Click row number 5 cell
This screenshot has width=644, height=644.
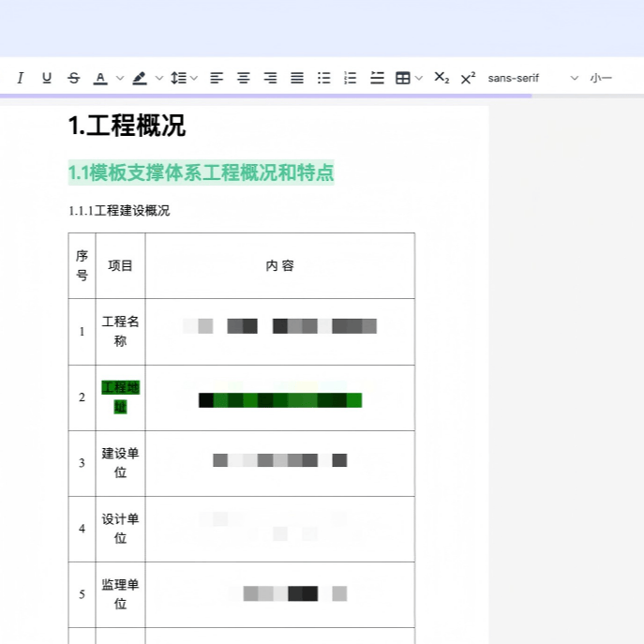click(x=82, y=594)
